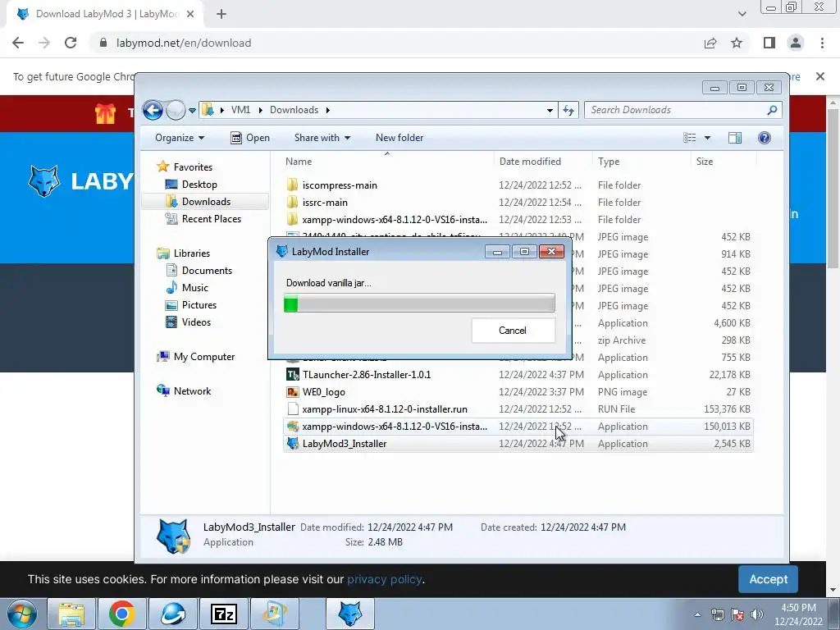The image size is (840, 630).
Task: Open 7-Zip from the taskbar
Action: click(224, 614)
